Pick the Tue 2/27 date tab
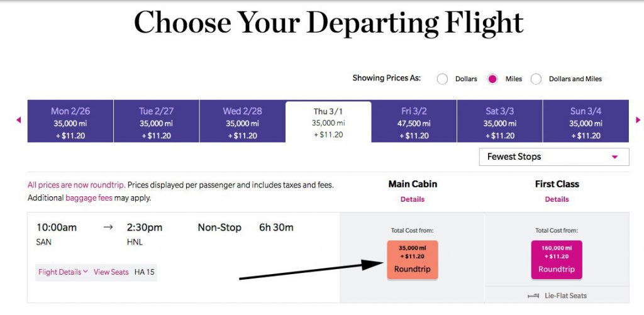 coord(157,121)
